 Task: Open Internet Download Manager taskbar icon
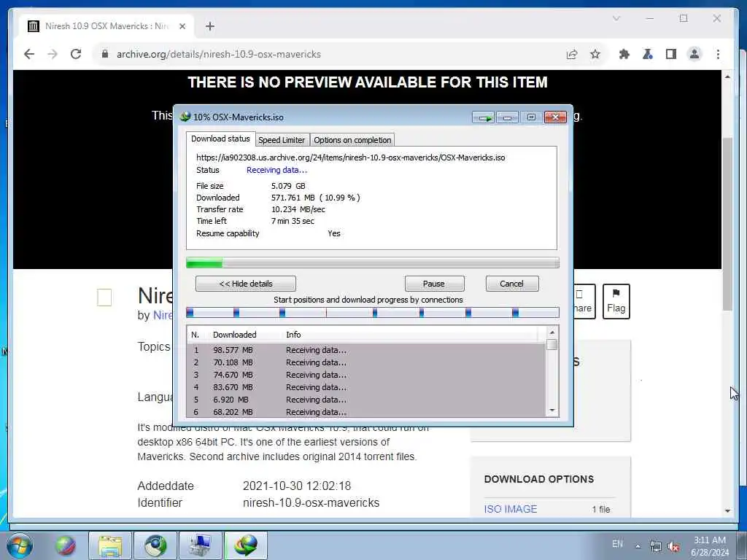(x=246, y=545)
